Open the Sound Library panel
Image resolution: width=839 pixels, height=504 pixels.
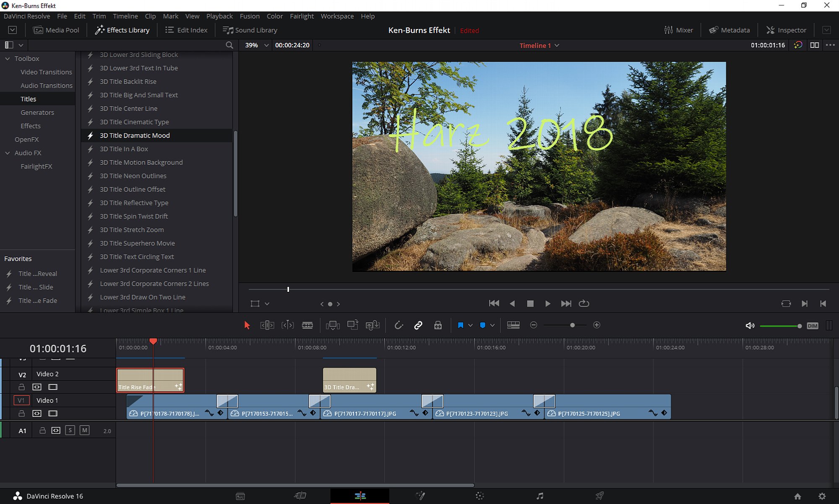[x=250, y=30]
